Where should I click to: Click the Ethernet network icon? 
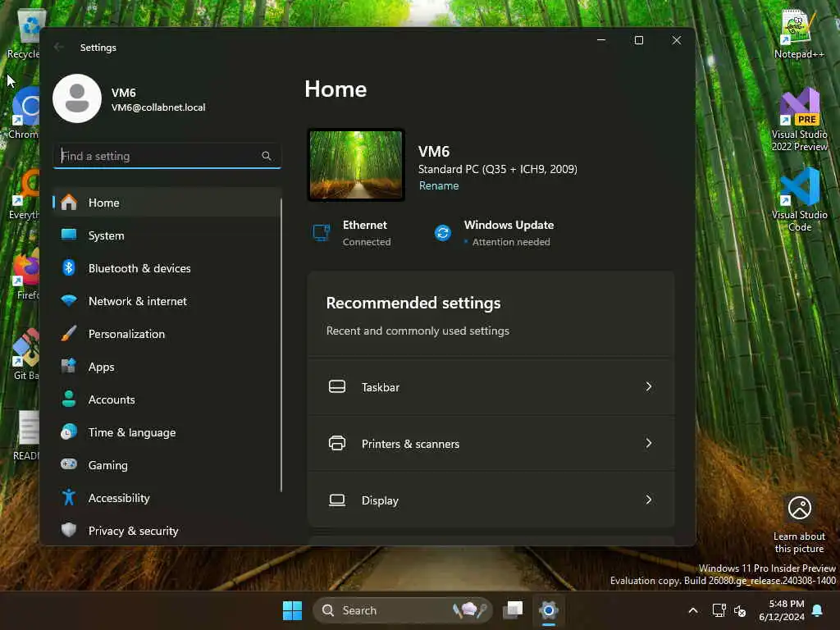click(x=322, y=233)
